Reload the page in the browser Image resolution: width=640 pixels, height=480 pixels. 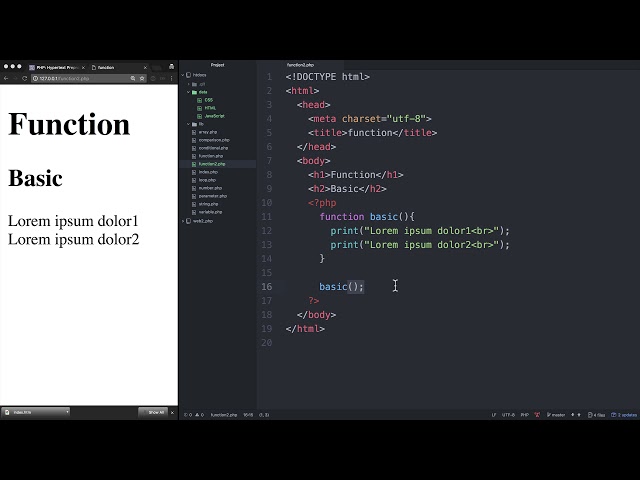pyautogui.click(x=24, y=78)
